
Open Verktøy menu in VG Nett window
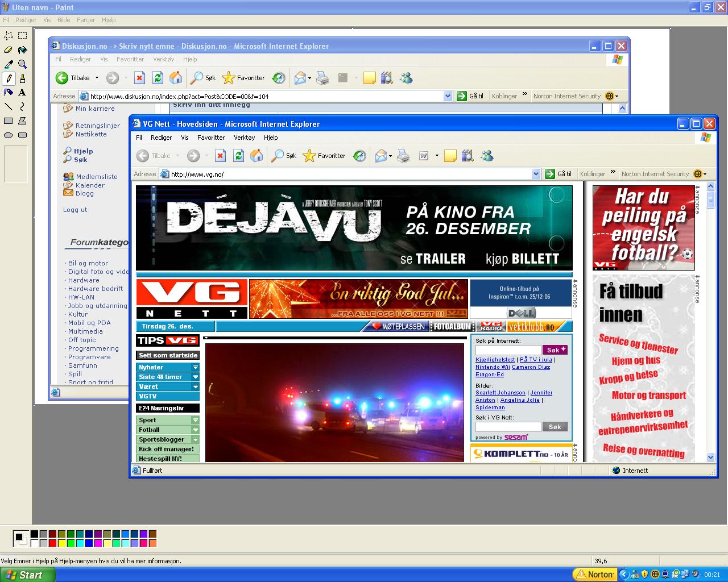[x=244, y=138]
